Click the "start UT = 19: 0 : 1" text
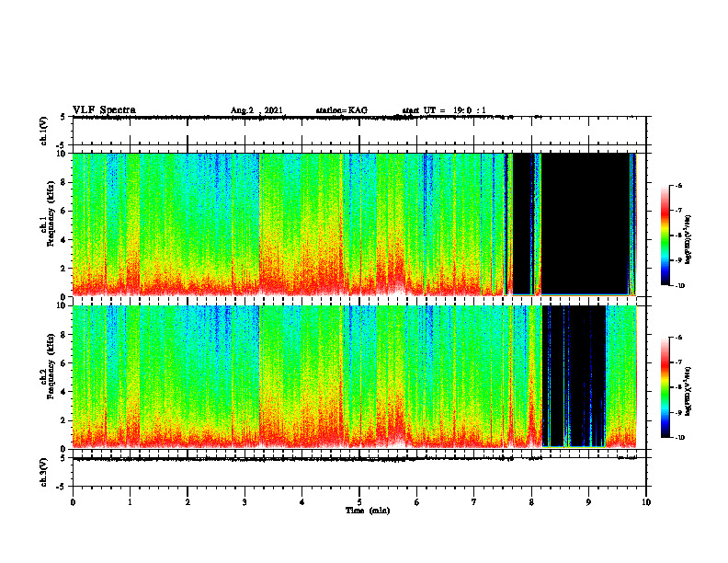Screen dimensions: 728x563 pos(444,110)
